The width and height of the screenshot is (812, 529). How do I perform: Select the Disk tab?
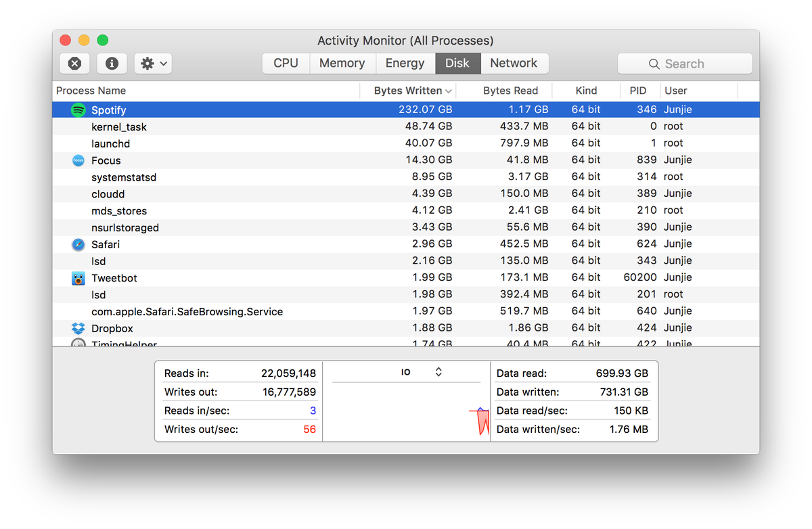457,63
